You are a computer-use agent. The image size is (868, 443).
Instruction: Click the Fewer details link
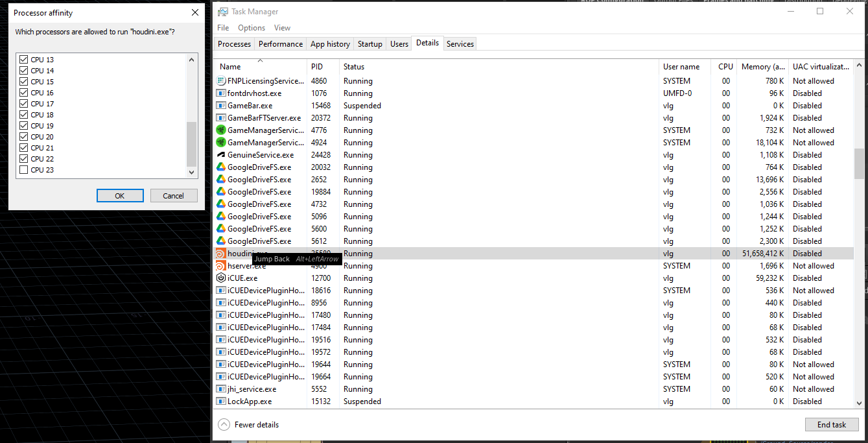(x=257, y=425)
